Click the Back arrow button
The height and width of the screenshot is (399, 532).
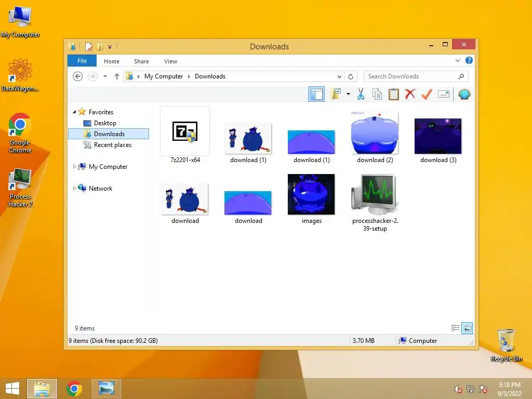[78, 76]
